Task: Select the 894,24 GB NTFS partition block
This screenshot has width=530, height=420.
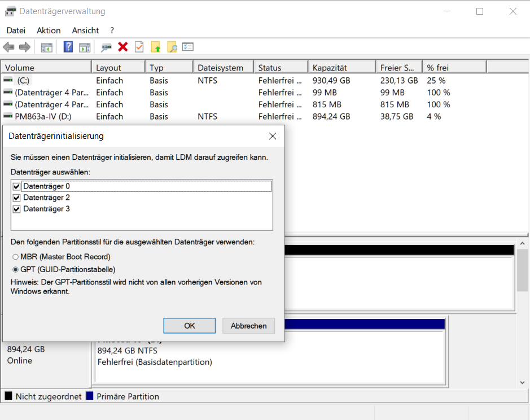Action: point(269,357)
